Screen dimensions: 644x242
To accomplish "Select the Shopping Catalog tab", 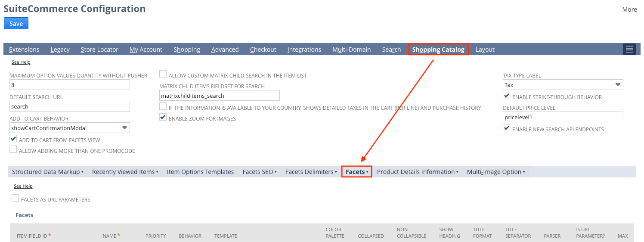I will coord(438,50).
